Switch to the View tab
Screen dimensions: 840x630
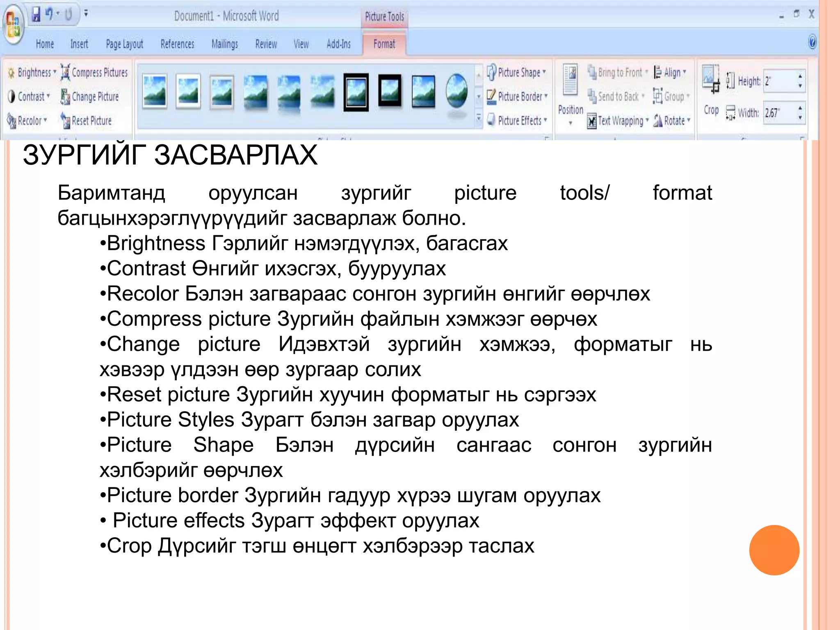(301, 44)
